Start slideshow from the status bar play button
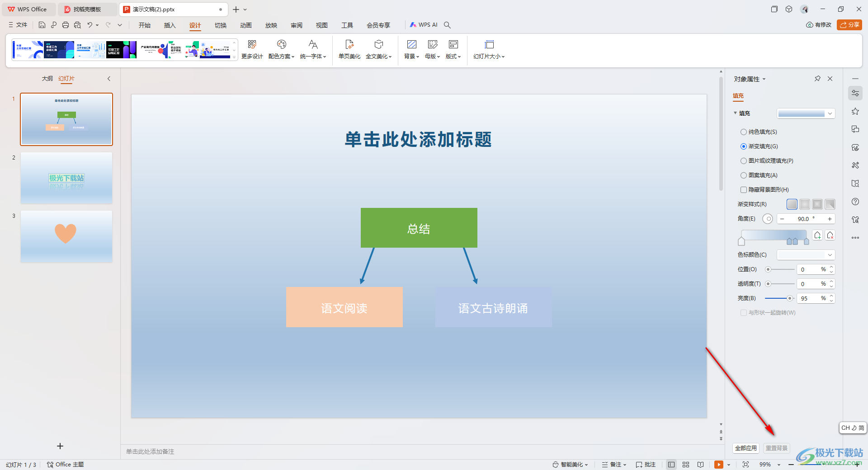 [718, 465]
